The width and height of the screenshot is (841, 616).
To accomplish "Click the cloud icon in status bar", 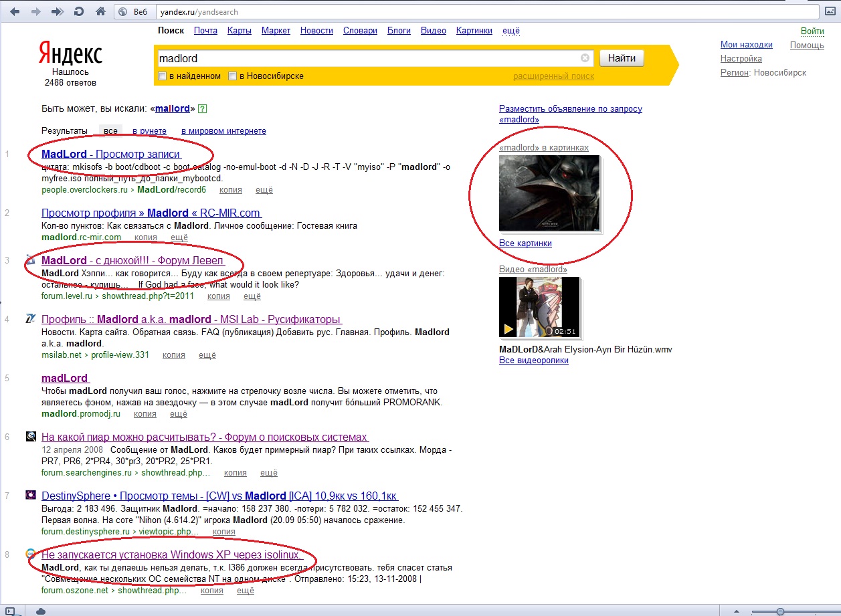I will pyautogui.click(x=41, y=611).
